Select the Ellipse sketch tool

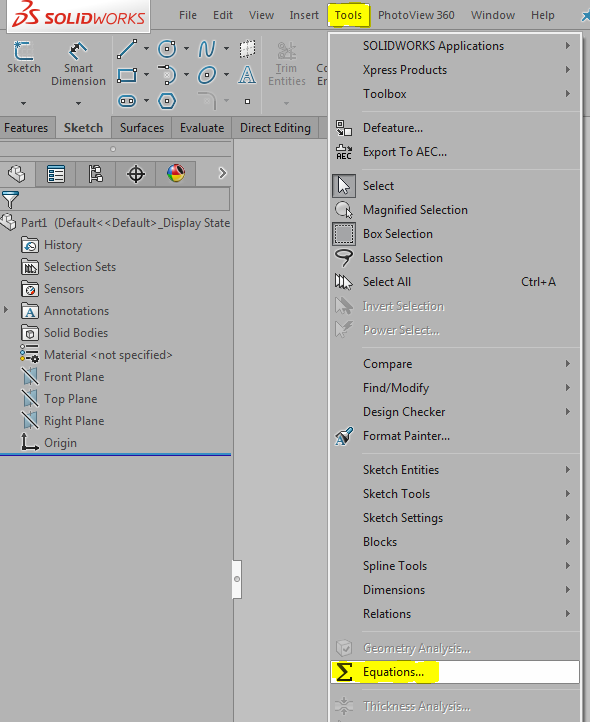(x=207, y=75)
